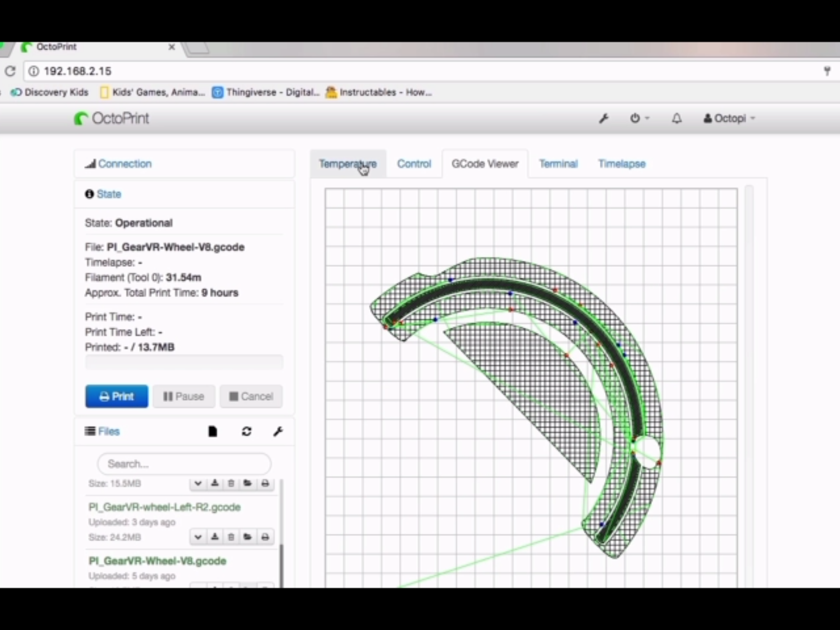Click the 'Filament (Tool 0): 31.54m' text

[143, 277]
